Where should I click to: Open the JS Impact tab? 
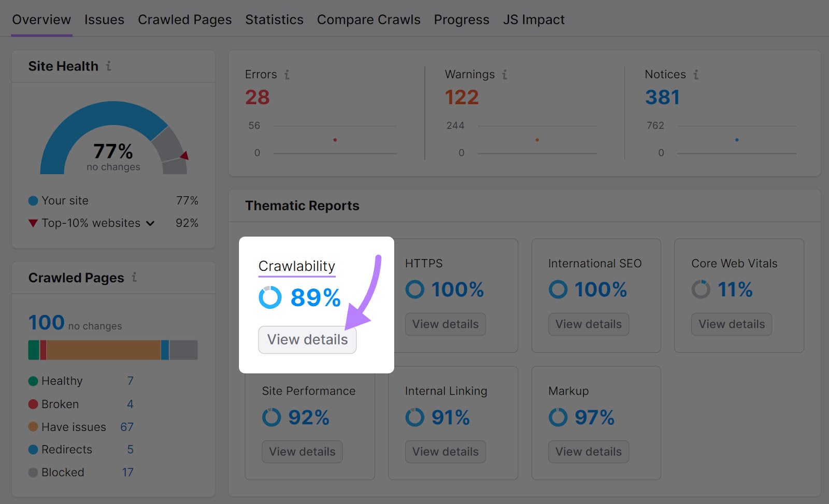pyautogui.click(x=533, y=19)
